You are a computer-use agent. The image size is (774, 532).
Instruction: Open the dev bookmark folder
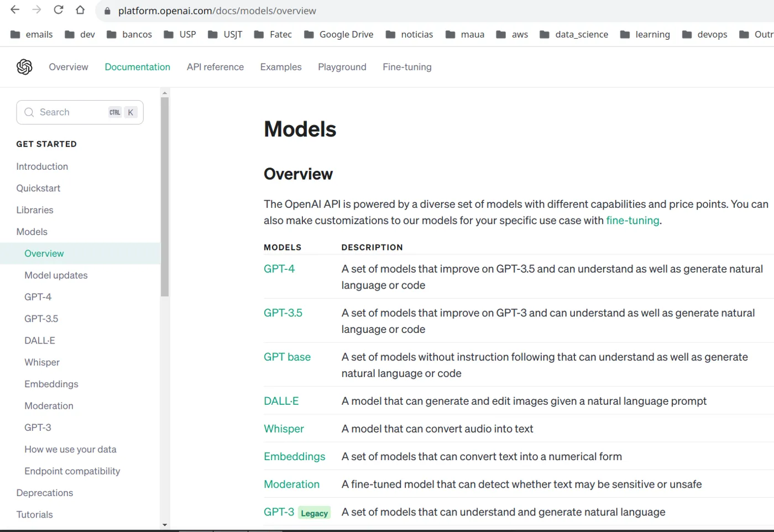click(80, 34)
